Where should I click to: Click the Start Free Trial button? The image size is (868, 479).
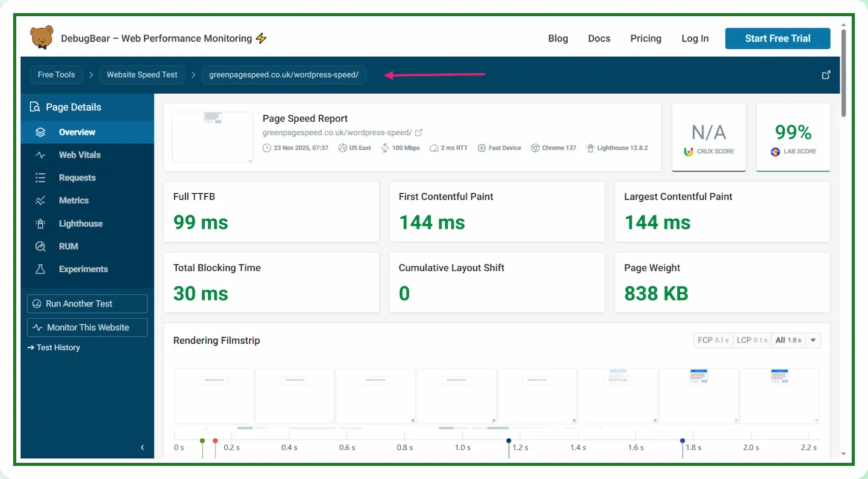[777, 38]
